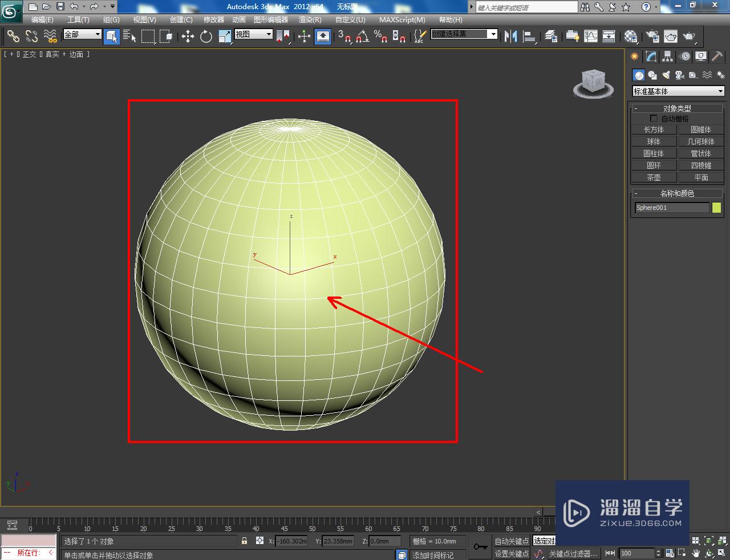Click the 平面 plane button

pos(701,177)
